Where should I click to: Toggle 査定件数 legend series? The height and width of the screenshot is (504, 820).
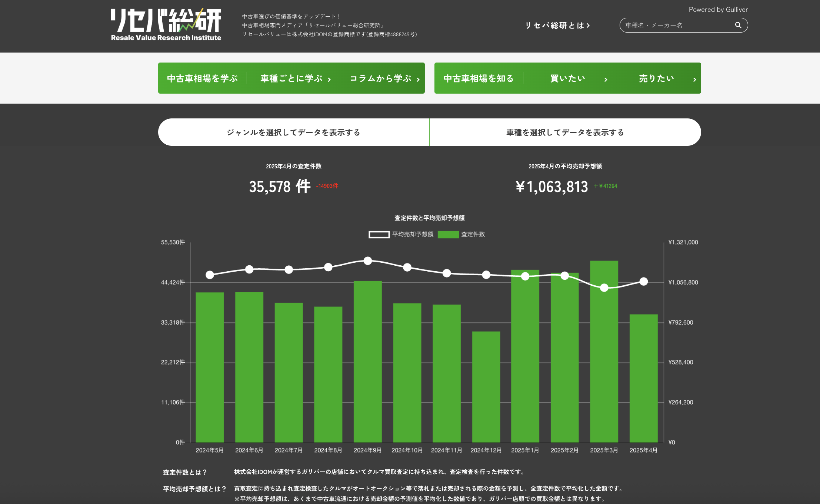473,234
